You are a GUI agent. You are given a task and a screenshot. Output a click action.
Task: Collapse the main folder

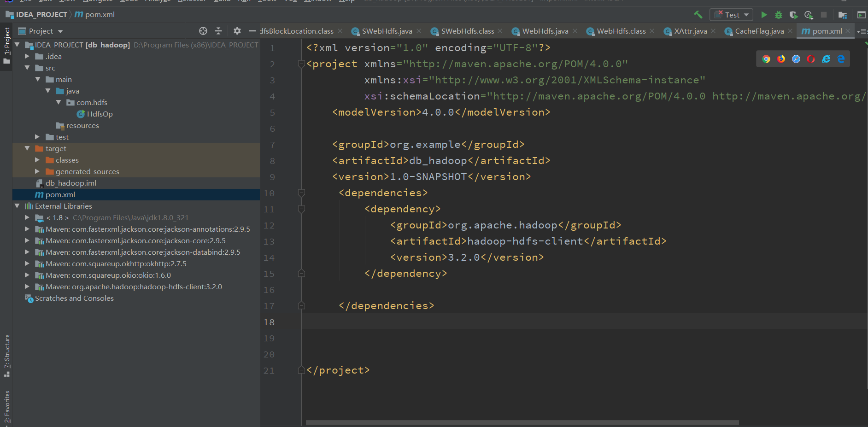click(38, 79)
